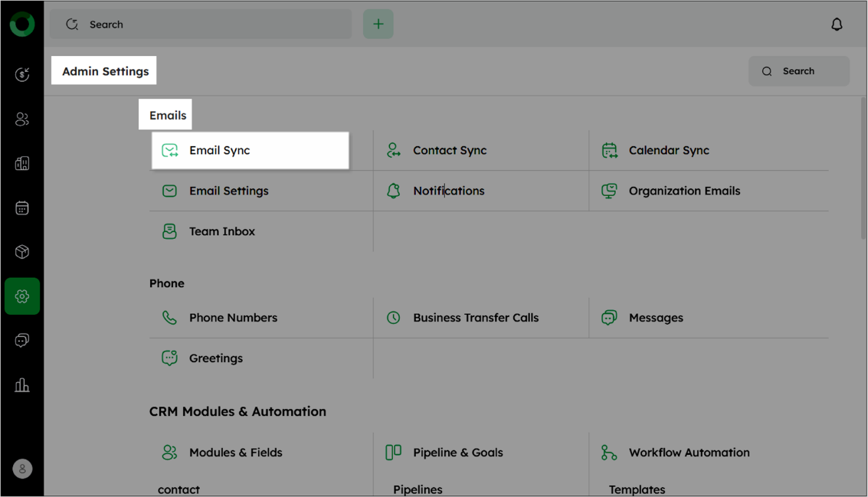Screen dimensions: 868x497
Task: Open the reports bar chart icon in sidebar
Action: tap(22, 385)
